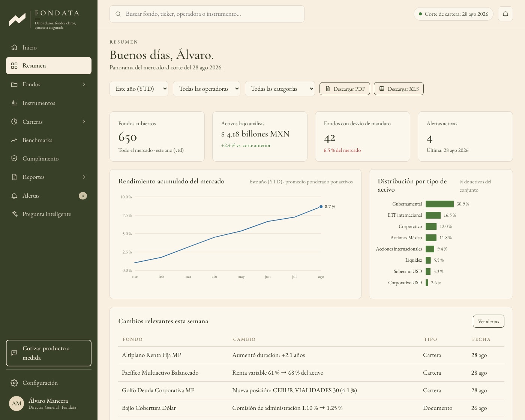525x420 pixels.
Task: Click the Alertas count badge showing 4
Action: pyautogui.click(x=83, y=196)
